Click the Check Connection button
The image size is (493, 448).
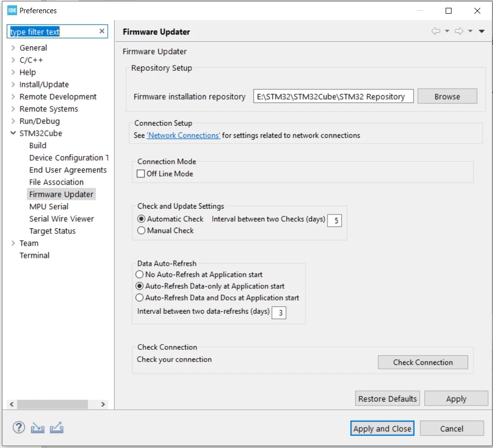point(423,362)
